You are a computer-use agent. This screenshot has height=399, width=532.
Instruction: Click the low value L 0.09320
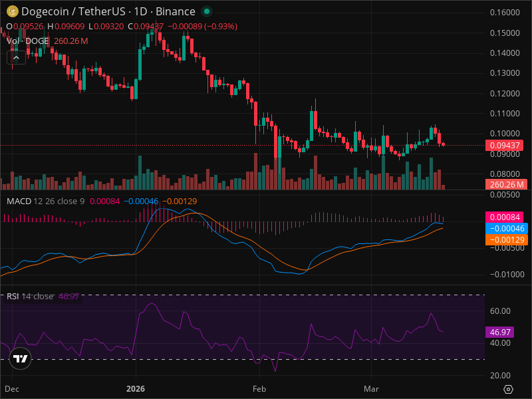click(106, 27)
